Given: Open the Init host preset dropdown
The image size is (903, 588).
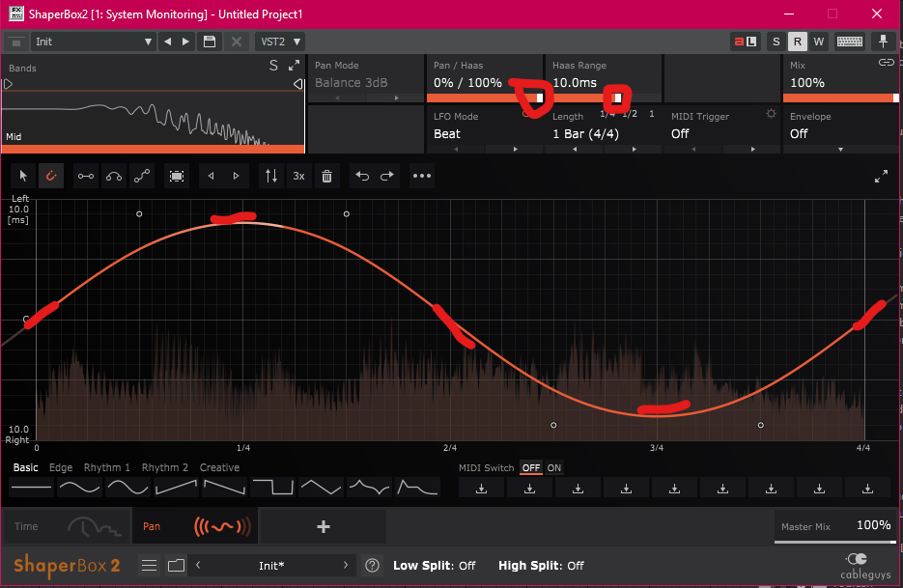Looking at the screenshot, I should point(93,42).
